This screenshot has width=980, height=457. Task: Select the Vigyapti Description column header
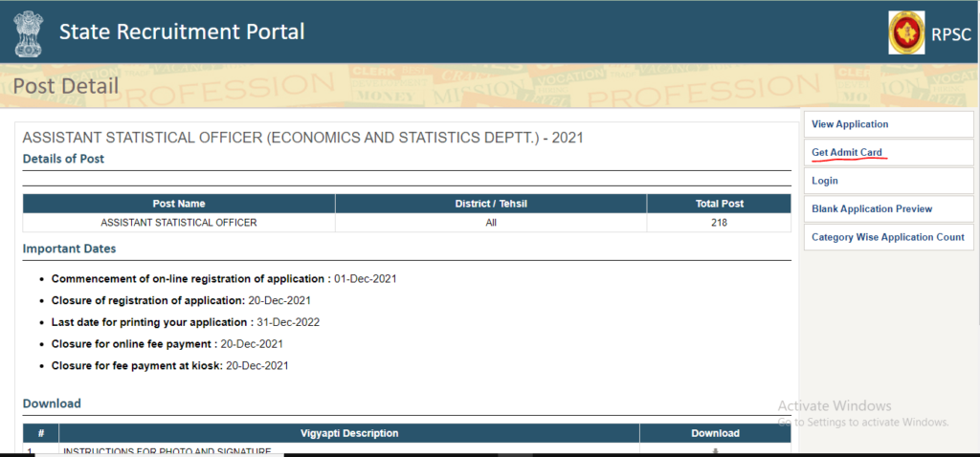[348, 433]
